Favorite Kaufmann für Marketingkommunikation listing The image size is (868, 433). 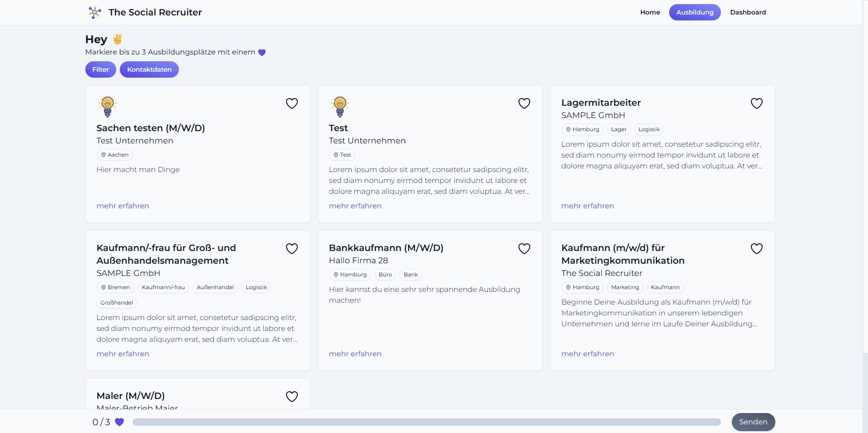(x=757, y=249)
